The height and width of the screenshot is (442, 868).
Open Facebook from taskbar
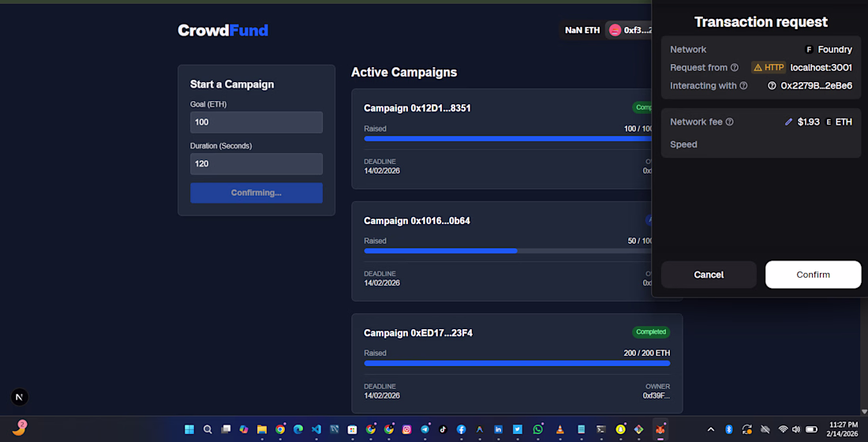click(461, 429)
